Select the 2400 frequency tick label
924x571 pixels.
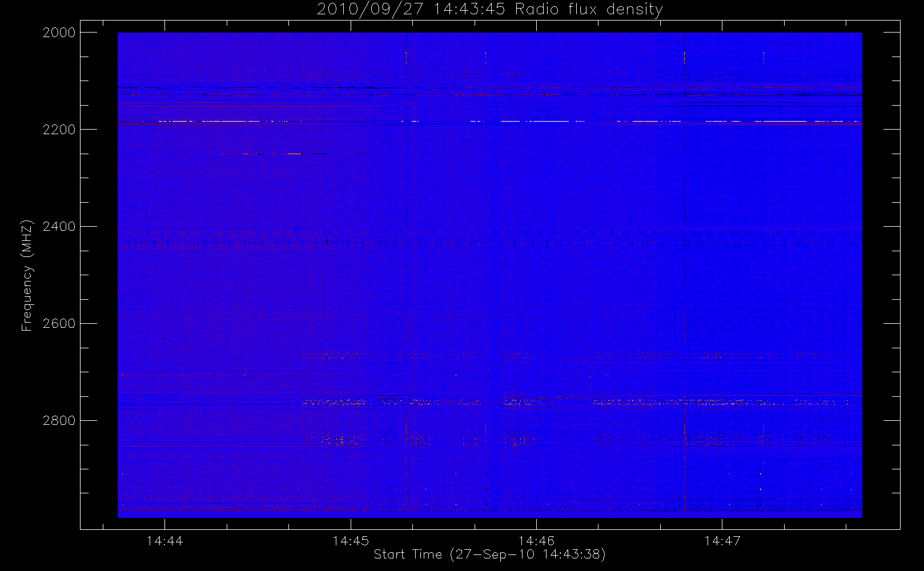click(x=59, y=227)
